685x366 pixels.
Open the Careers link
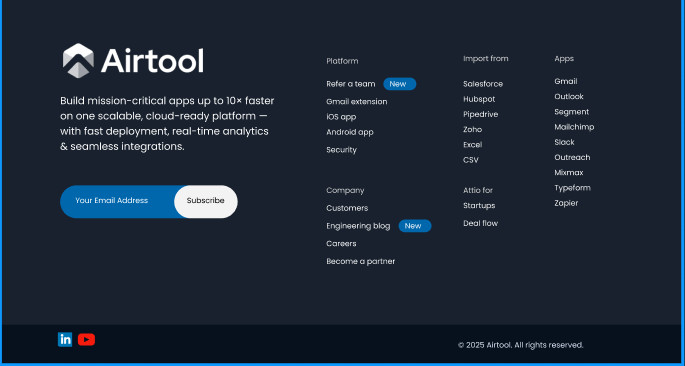click(x=341, y=244)
